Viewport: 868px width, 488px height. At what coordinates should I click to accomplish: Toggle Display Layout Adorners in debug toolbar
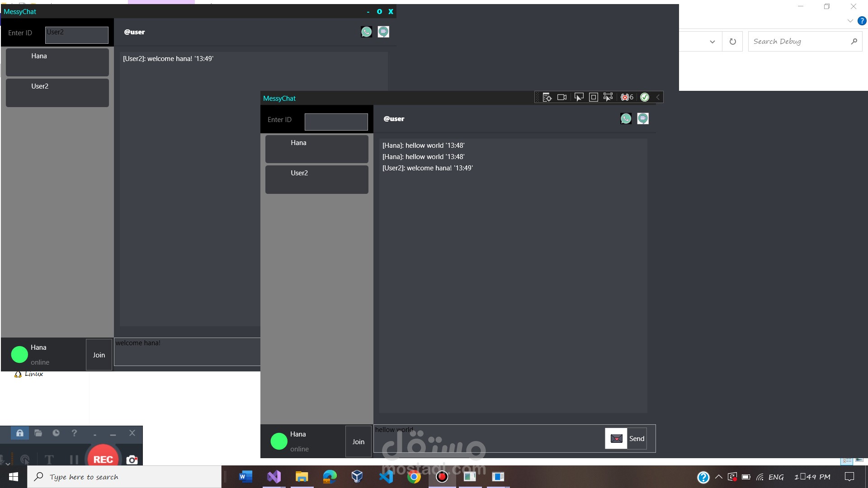594,97
